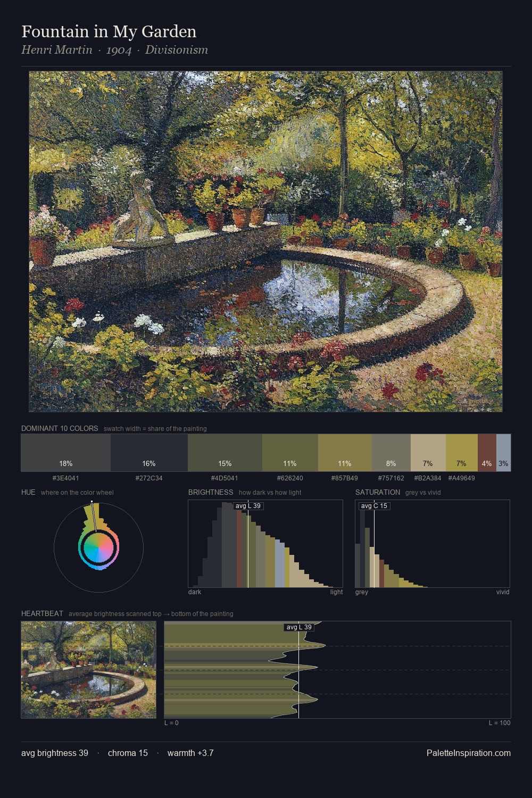Click the "#857B49" hex code label
Image resolution: width=532 pixels, height=798 pixels.
coord(345,478)
